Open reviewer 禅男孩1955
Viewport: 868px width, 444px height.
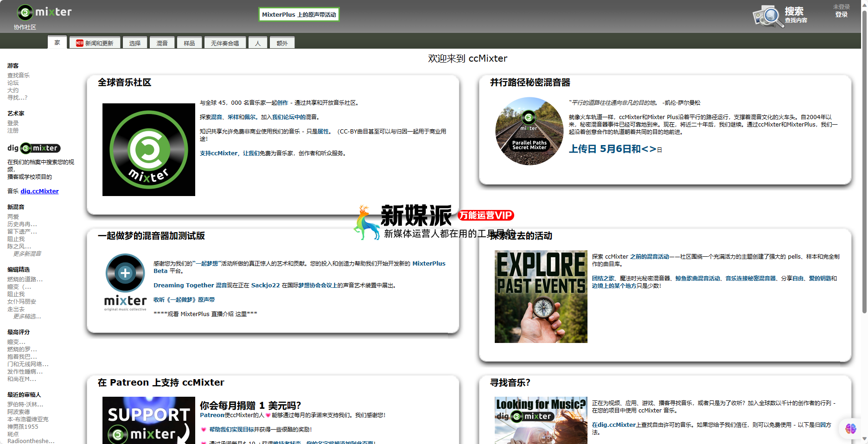click(23, 426)
